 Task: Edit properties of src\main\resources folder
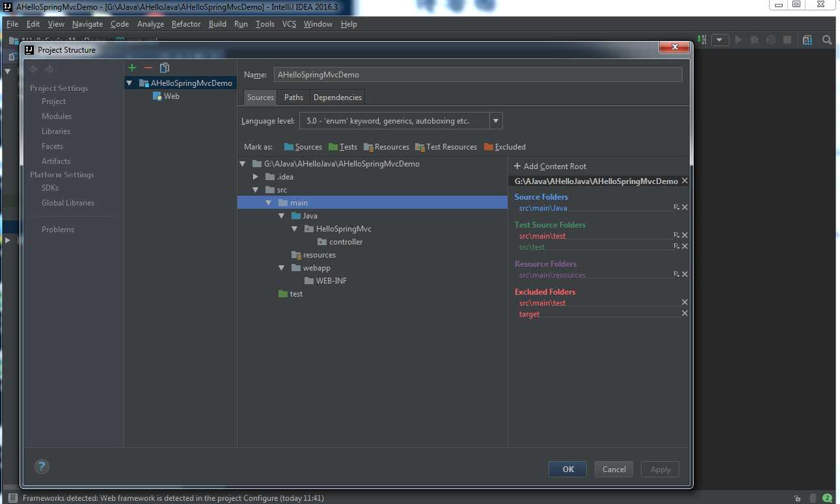pyautogui.click(x=676, y=274)
